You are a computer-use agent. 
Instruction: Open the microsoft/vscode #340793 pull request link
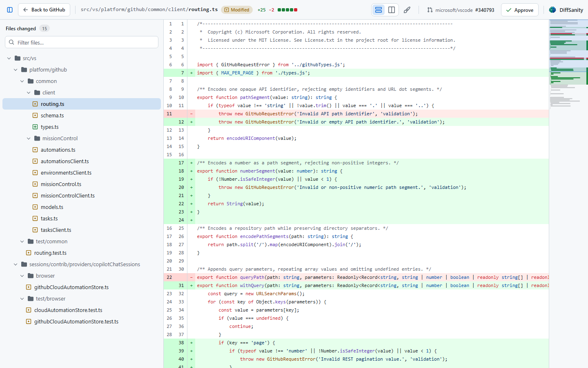click(x=461, y=10)
